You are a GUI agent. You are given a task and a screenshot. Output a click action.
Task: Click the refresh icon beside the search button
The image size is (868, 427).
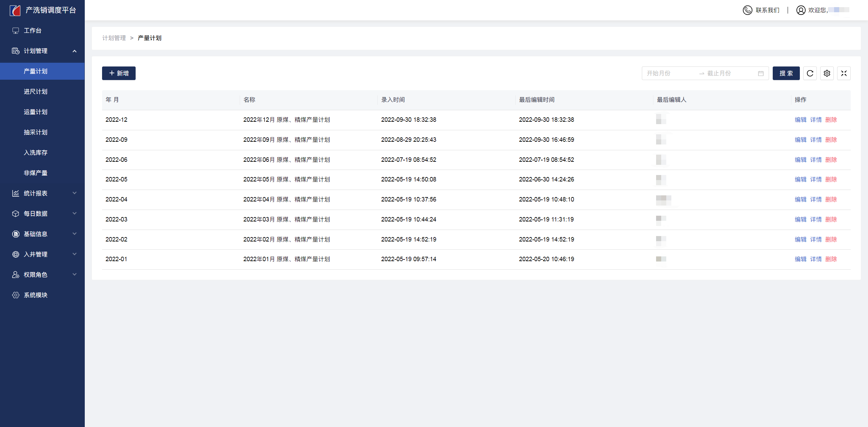tap(810, 73)
